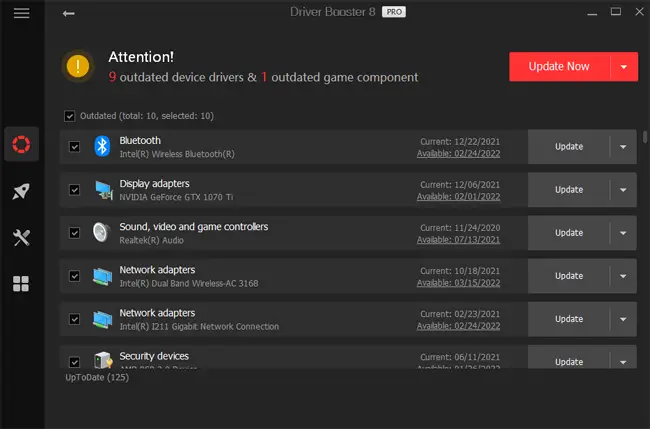650x429 pixels.
Task: Click the PRO badge
Action: [394, 12]
